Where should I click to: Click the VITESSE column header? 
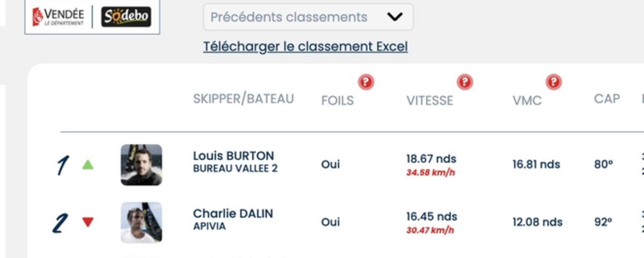click(430, 101)
